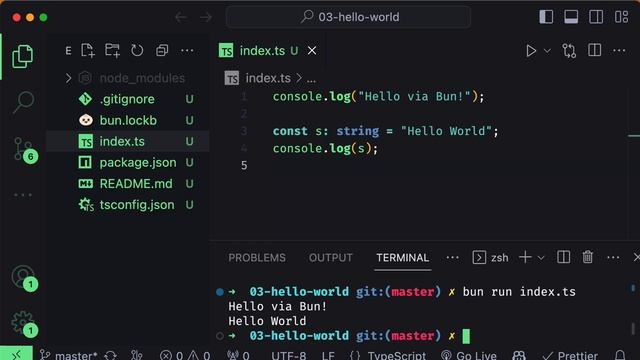The image size is (640, 360).
Task: Click Prettier status bar item
Action: click(570, 355)
